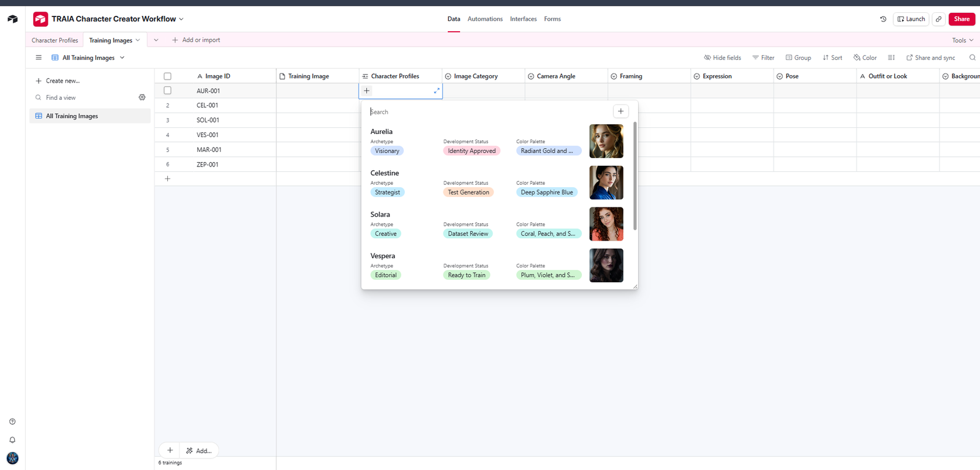This screenshot has width=980, height=470.
Task: Click the expand arrows icon in cell
Action: point(437,91)
